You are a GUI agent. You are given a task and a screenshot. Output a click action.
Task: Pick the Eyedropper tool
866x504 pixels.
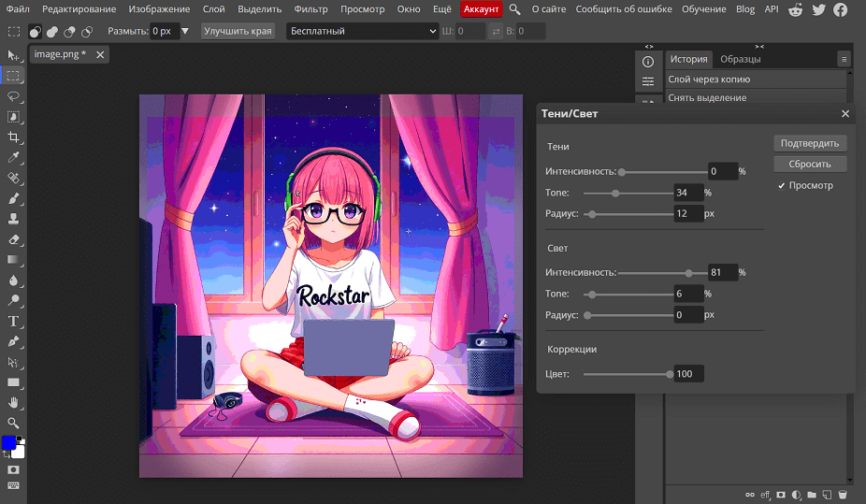13,157
